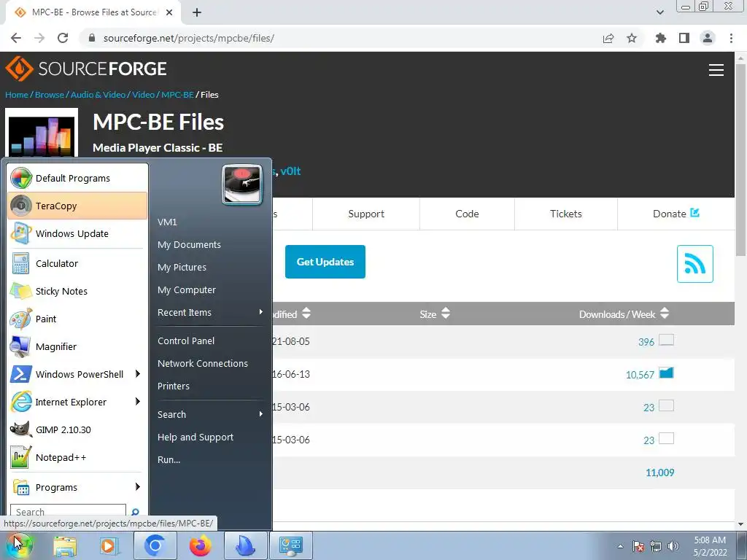Show hidden tray icons arrow
This screenshot has width=747, height=560.
coord(620,546)
